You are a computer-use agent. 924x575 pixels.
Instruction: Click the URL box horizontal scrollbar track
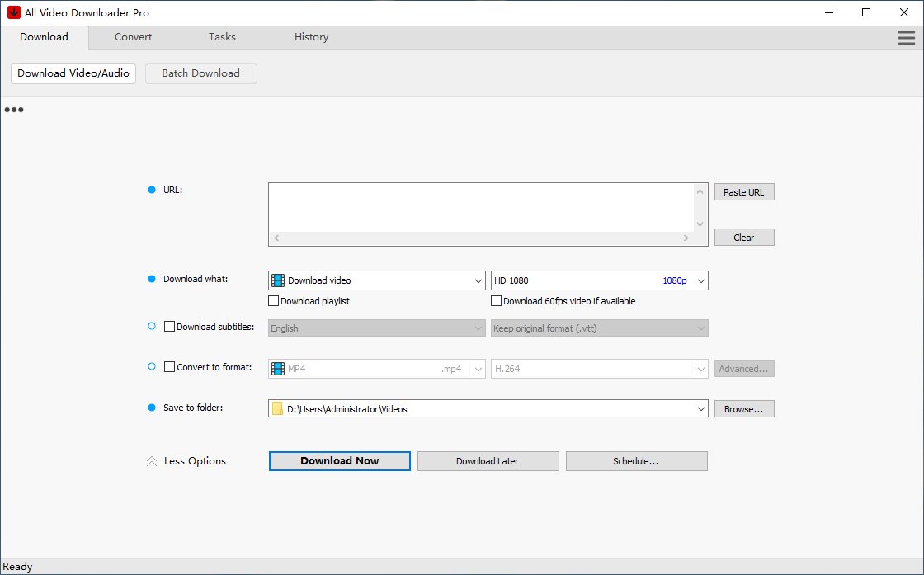click(481, 238)
